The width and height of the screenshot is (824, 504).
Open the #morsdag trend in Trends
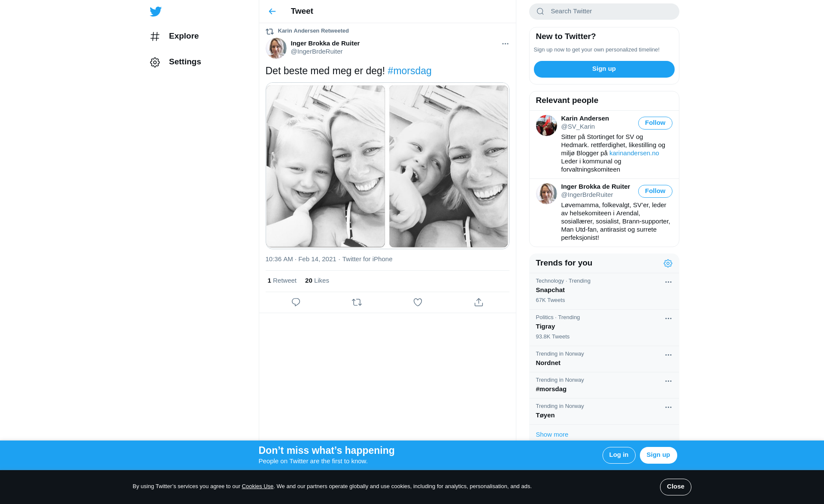tap(604, 385)
